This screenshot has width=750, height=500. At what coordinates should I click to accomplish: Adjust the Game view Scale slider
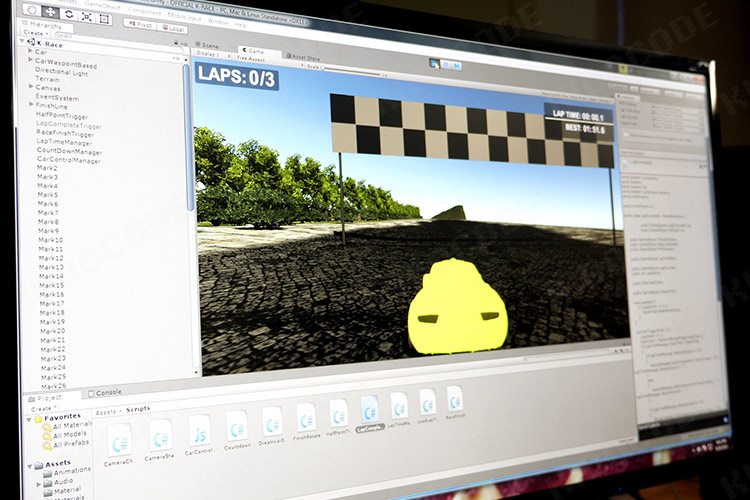tap(353, 71)
